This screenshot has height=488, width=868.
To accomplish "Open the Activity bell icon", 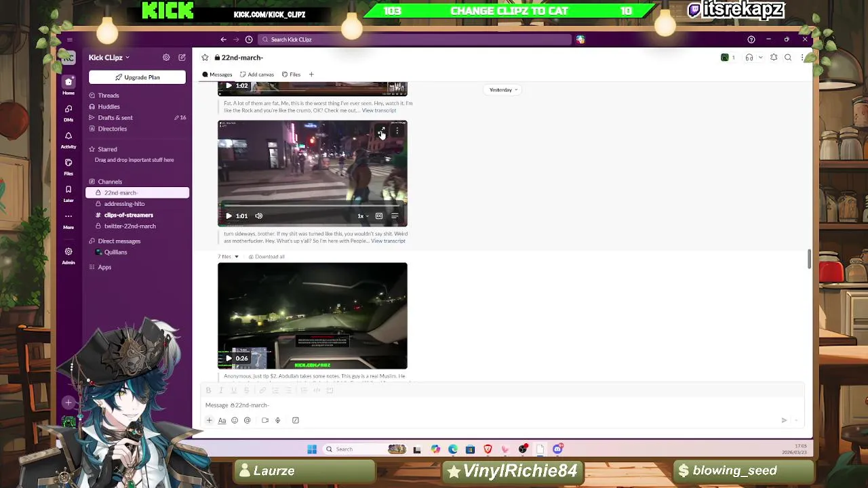I will (68, 140).
